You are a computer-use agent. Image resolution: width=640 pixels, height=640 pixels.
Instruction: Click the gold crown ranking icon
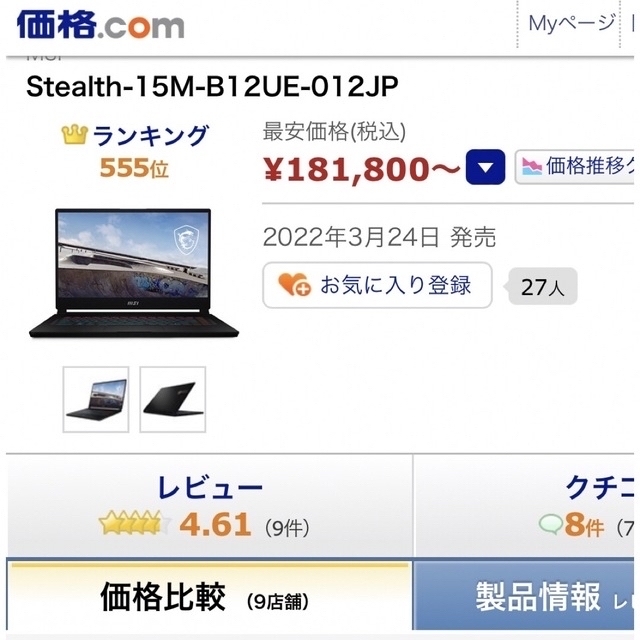point(75,135)
